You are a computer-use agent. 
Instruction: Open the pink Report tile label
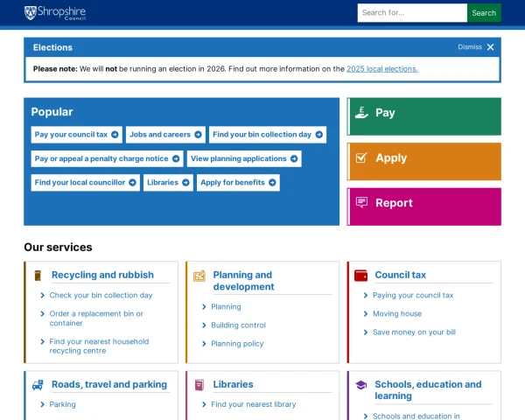pyautogui.click(x=394, y=203)
